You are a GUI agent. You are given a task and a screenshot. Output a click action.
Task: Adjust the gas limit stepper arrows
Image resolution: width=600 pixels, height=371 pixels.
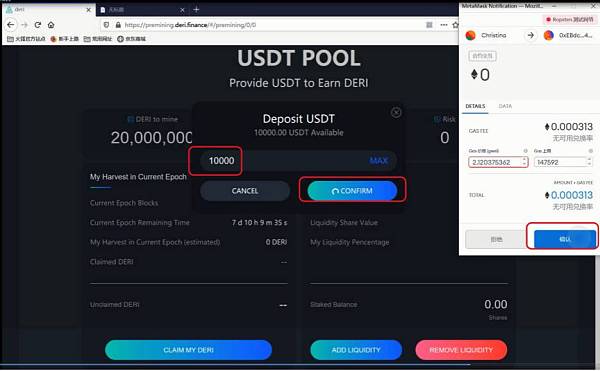tap(589, 162)
